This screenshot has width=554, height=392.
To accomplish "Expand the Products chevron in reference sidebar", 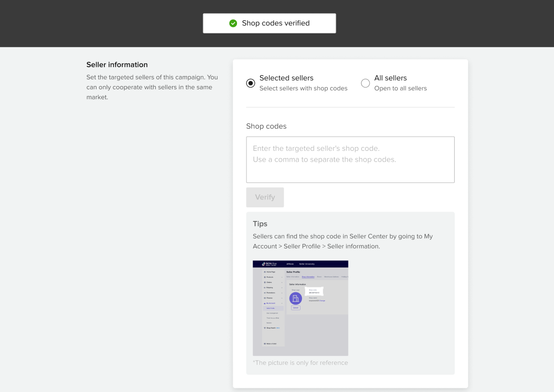I will [282, 277].
